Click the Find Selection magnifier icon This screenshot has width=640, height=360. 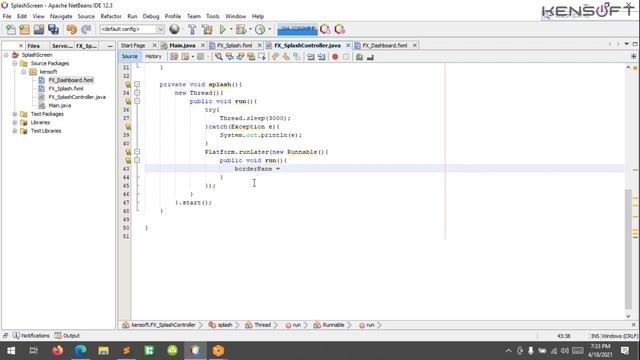click(x=219, y=57)
